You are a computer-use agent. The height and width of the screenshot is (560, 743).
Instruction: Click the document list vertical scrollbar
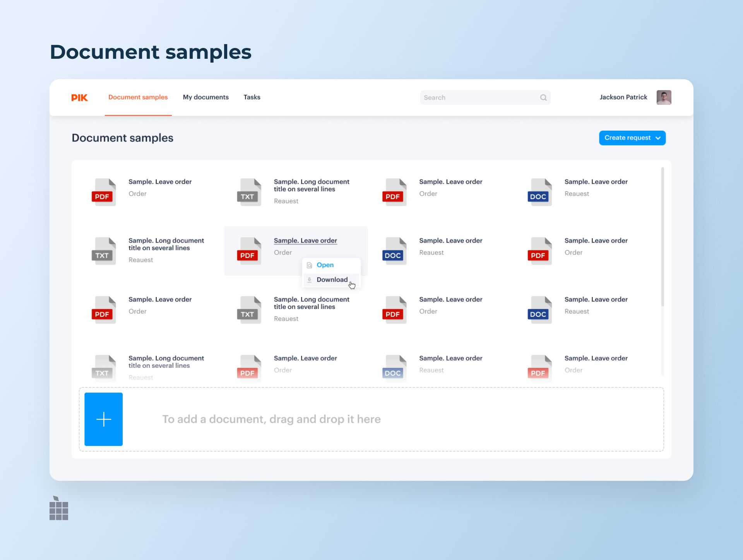click(663, 237)
